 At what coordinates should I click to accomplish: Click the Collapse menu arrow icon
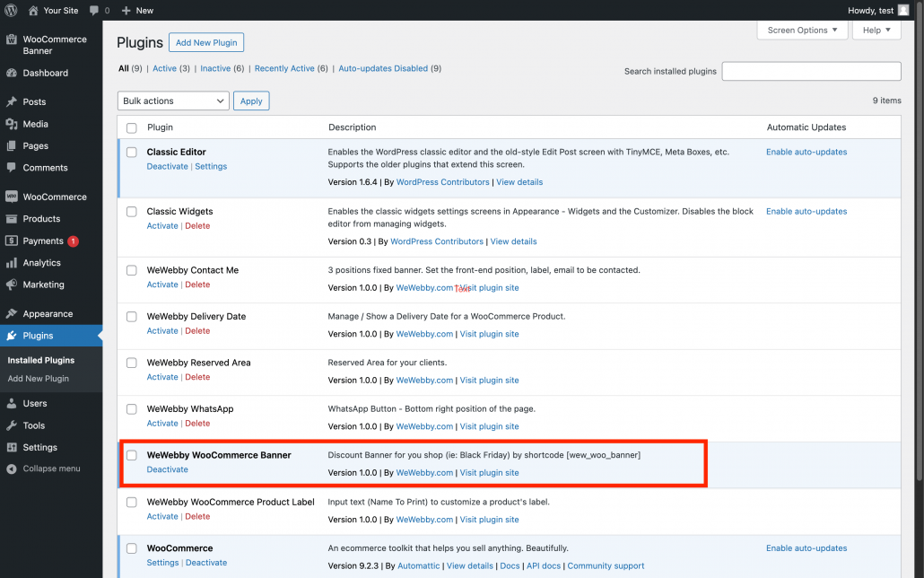click(12, 469)
